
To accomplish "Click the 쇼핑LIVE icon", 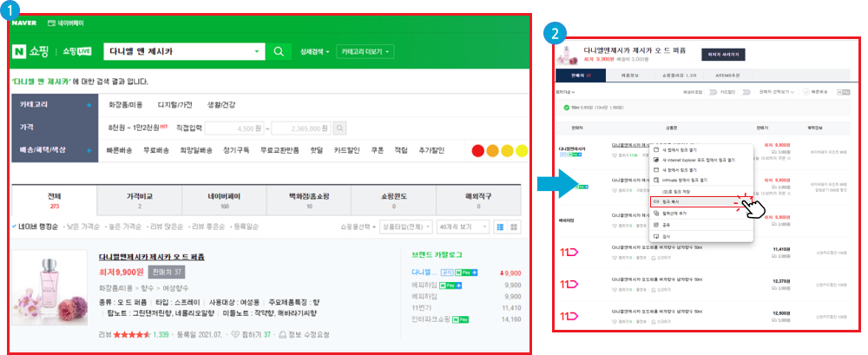I will coord(78,52).
